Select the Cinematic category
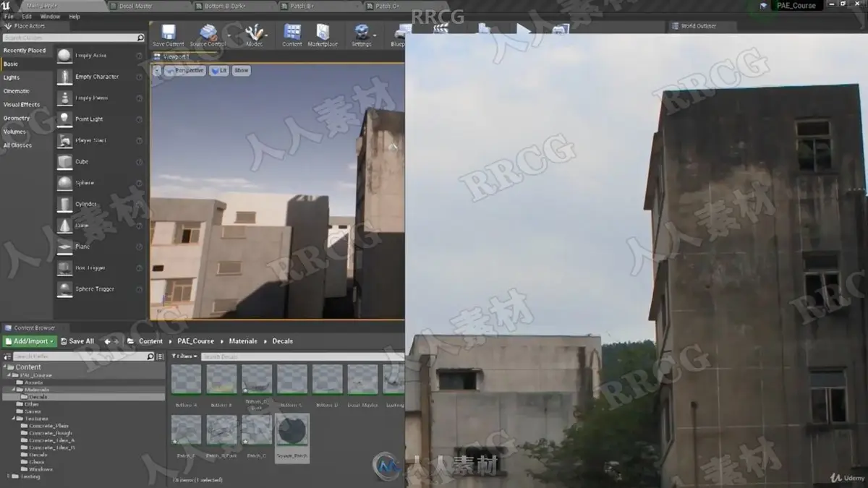 (17, 91)
